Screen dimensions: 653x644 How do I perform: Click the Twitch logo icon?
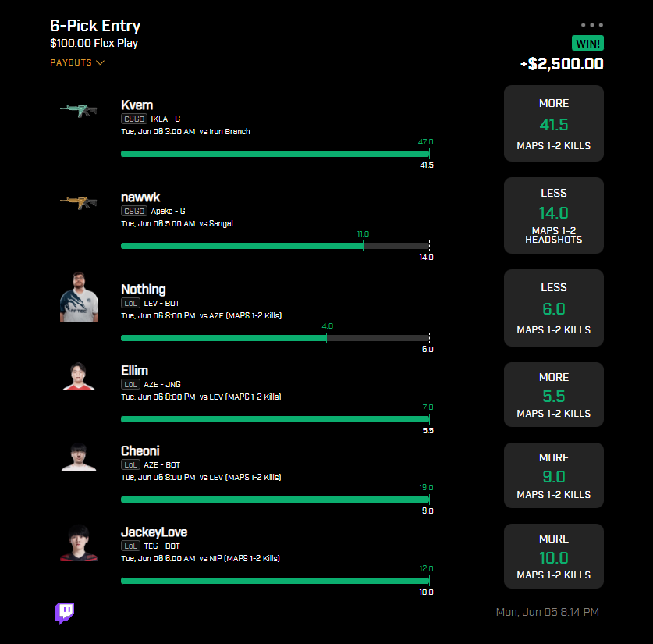pyautogui.click(x=64, y=613)
